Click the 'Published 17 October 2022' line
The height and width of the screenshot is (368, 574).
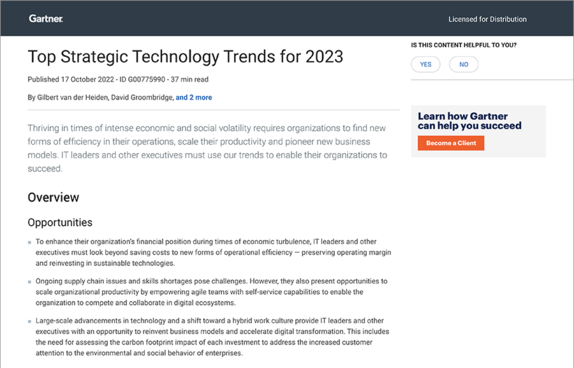pos(118,79)
